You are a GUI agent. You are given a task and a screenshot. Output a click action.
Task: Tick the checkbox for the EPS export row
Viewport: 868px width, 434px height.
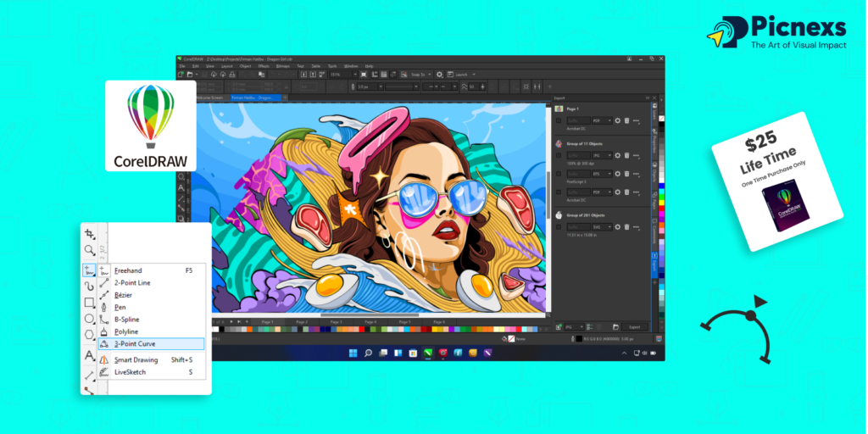559,174
